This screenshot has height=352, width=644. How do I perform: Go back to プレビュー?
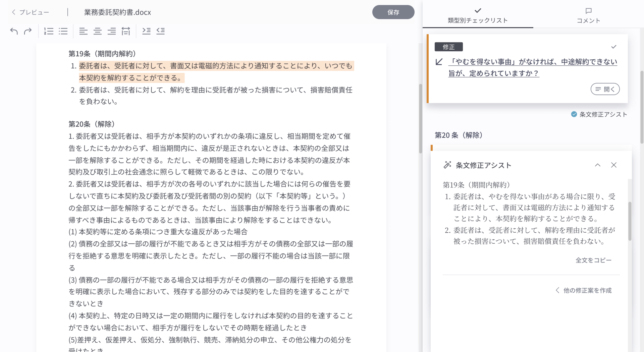point(30,12)
